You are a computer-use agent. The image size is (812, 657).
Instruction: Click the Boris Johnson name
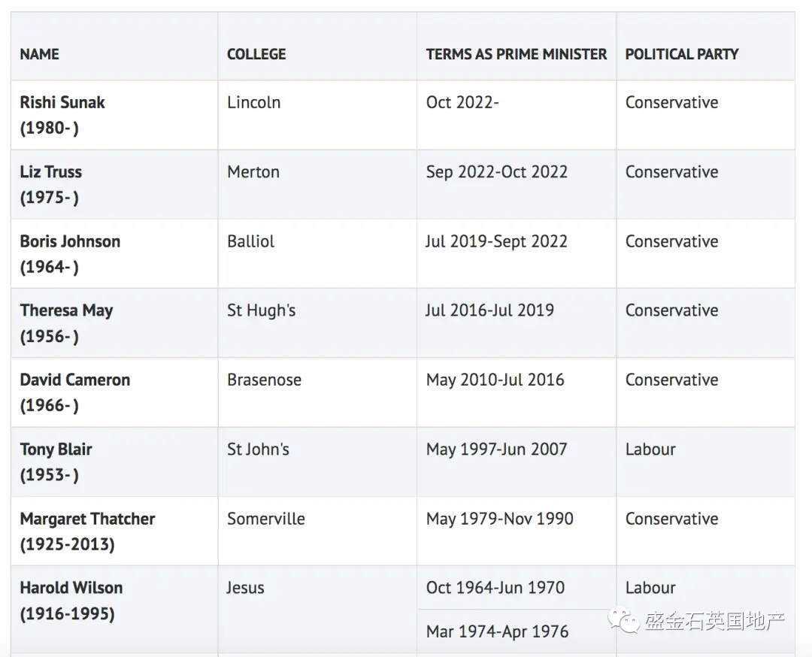pyautogui.click(x=70, y=241)
